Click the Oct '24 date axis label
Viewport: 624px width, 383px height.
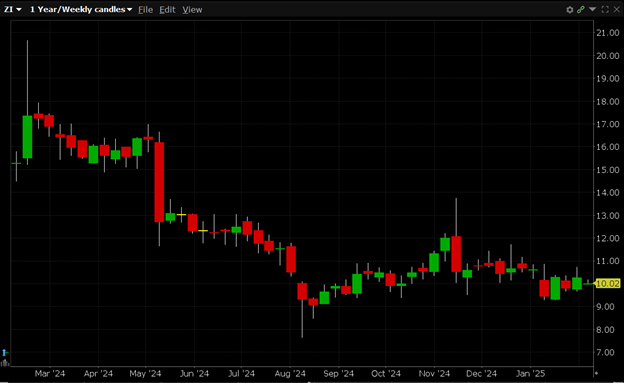click(x=386, y=374)
